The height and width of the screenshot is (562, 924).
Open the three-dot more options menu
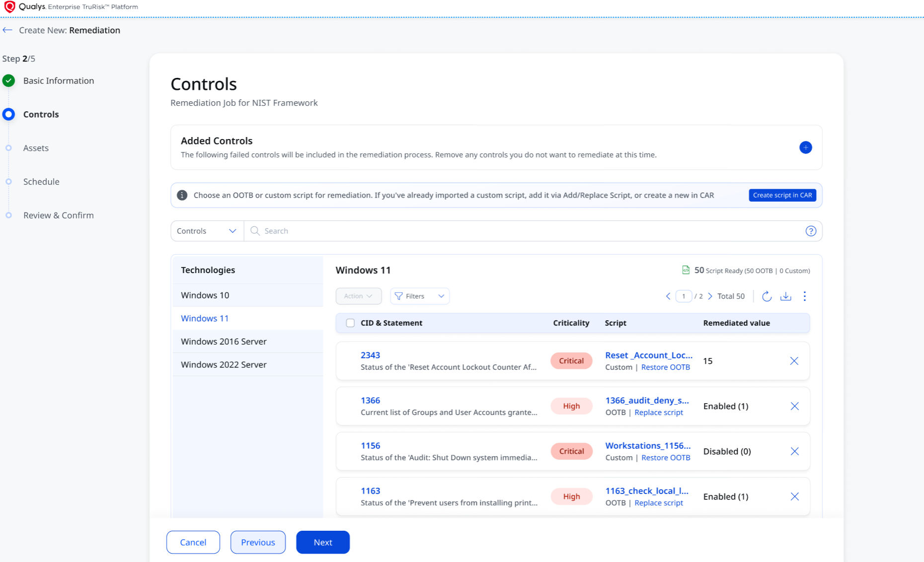click(x=805, y=296)
